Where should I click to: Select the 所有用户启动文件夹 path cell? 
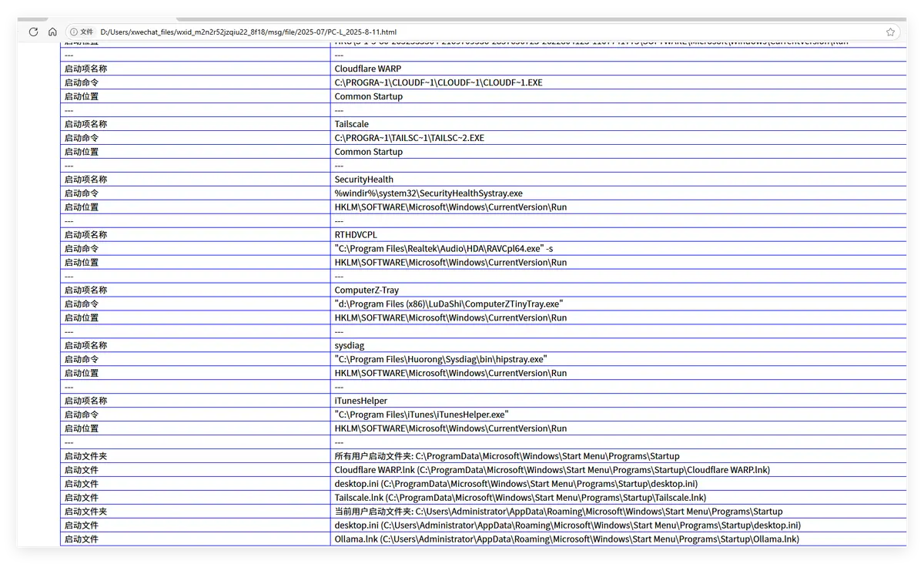pos(618,457)
